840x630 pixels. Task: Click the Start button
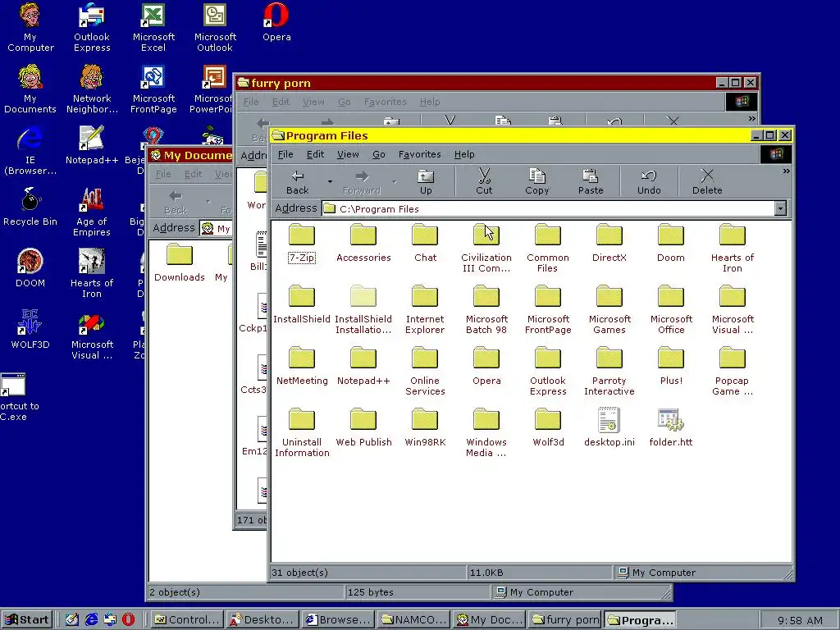pyautogui.click(x=28, y=620)
